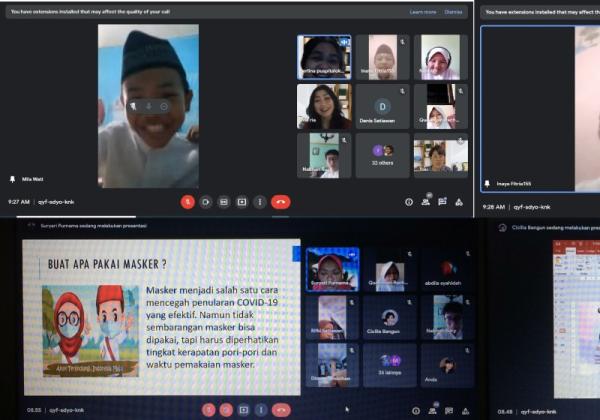This screenshot has width=600, height=420.
Task: Leave call with the red hang-up button in top meeting
Action: pos(281,202)
